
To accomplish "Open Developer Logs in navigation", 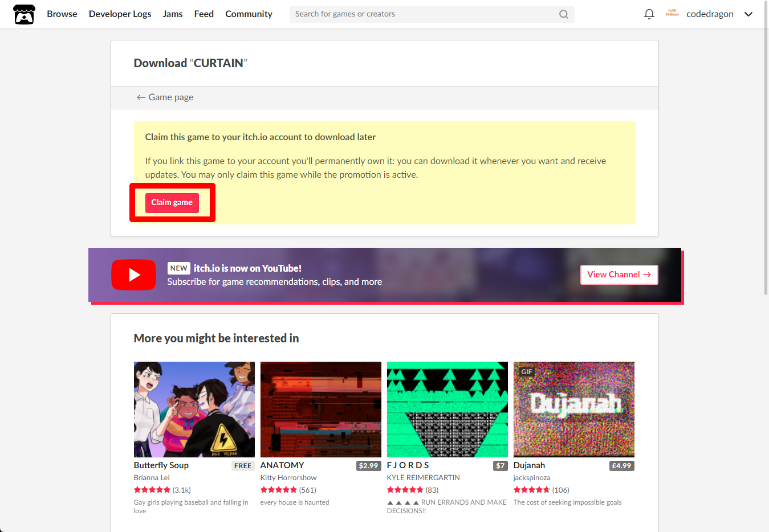I will coord(120,14).
